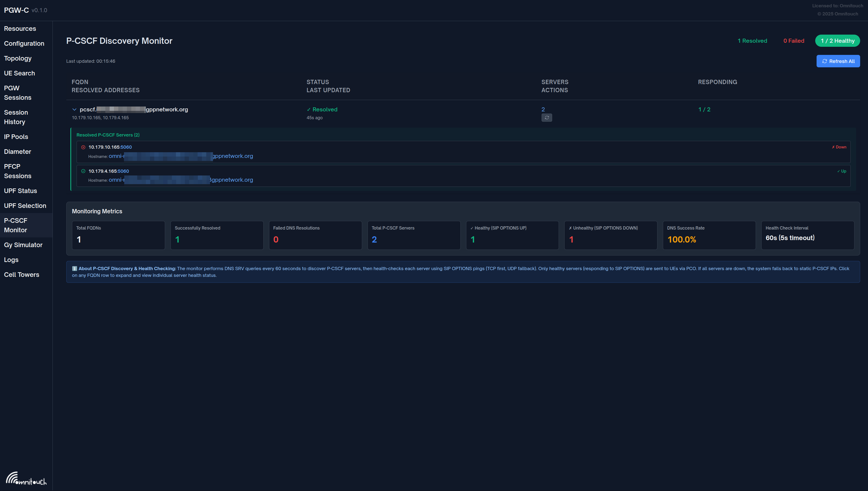Click the Omnitouch logo in the sidebar
Image resolution: width=868 pixels, height=491 pixels.
(x=26, y=478)
